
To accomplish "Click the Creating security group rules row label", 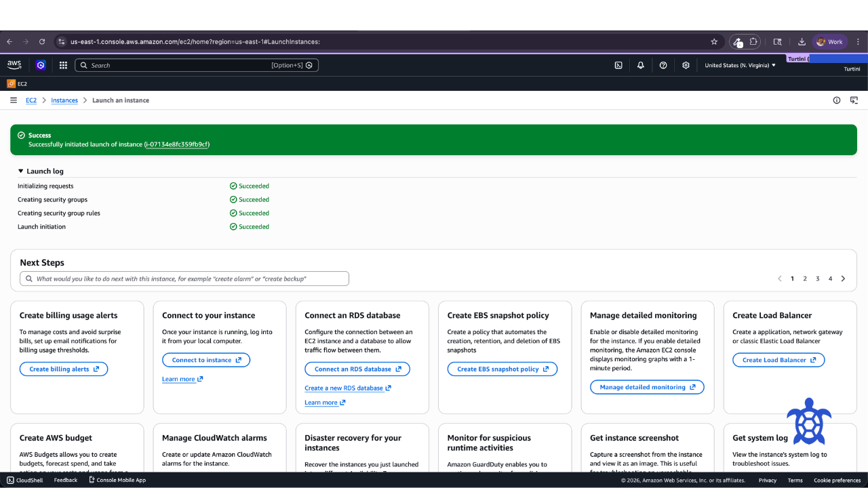I will coord(59,213).
